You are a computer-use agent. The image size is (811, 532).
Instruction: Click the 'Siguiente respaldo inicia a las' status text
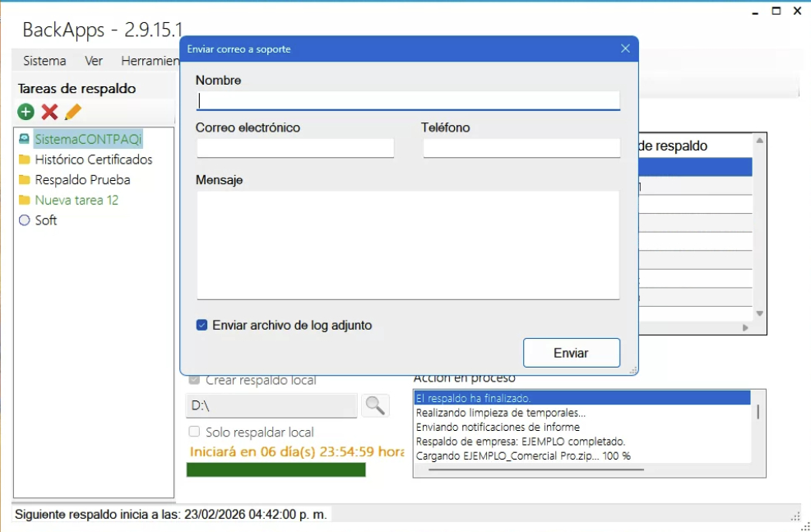coord(171,515)
